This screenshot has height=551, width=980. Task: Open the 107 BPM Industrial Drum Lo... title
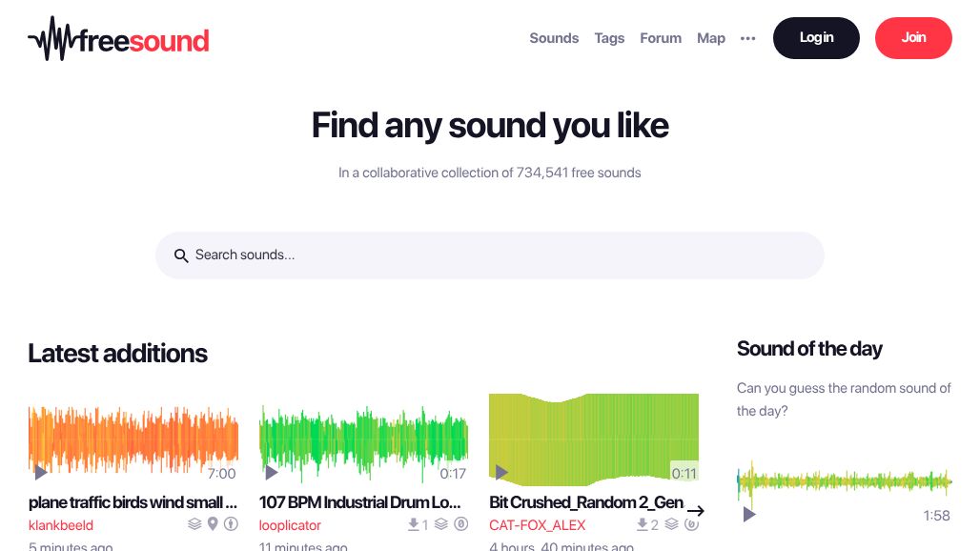click(360, 502)
